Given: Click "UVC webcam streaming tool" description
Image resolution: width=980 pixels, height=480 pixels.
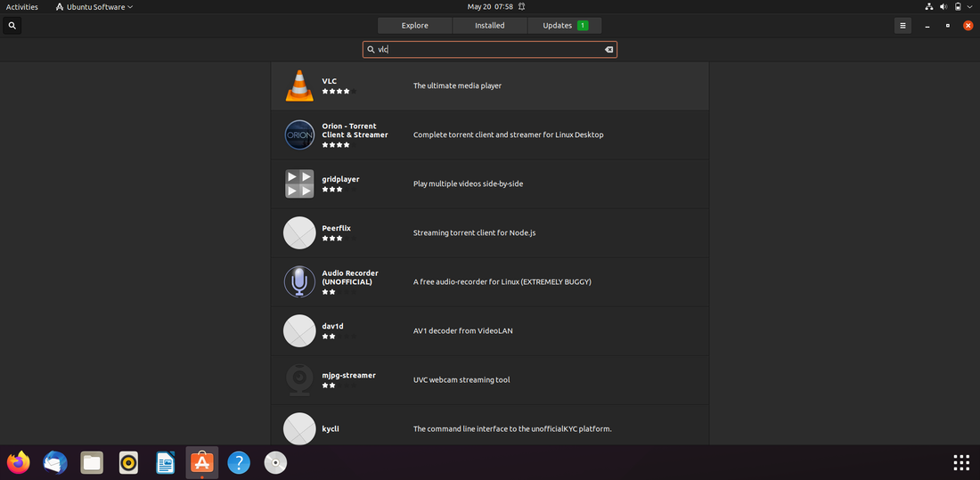Looking at the screenshot, I should pos(461,380).
